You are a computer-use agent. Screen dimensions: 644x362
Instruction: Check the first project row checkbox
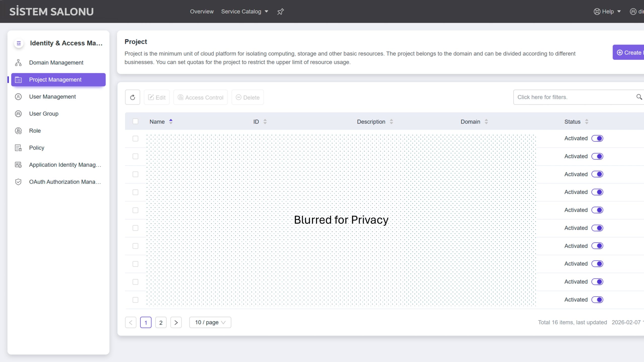135,139
